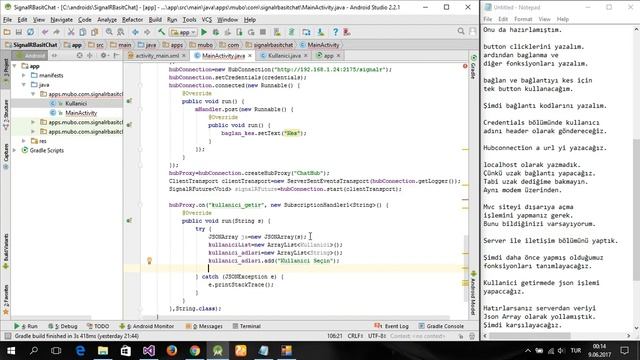Click the Search Everywhere magnifier icon
The height and width of the screenshot is (360, 640).
(461, 31)
